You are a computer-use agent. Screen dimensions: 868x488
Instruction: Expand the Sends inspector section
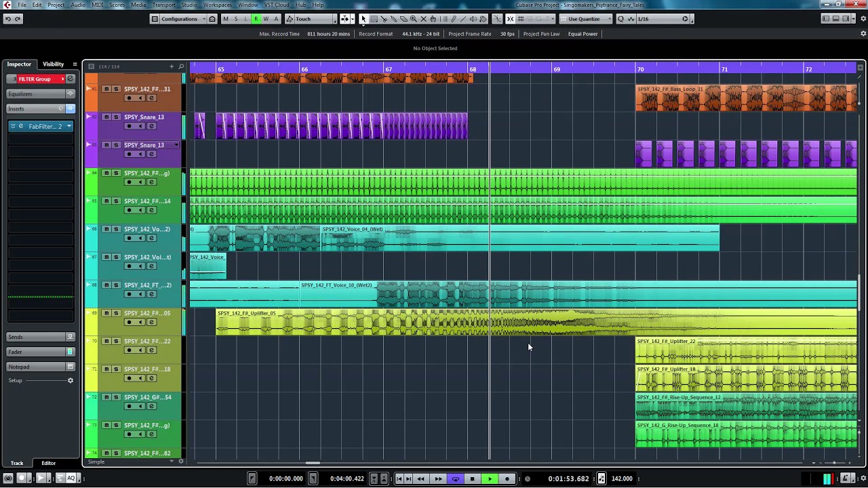coord(41,337)
